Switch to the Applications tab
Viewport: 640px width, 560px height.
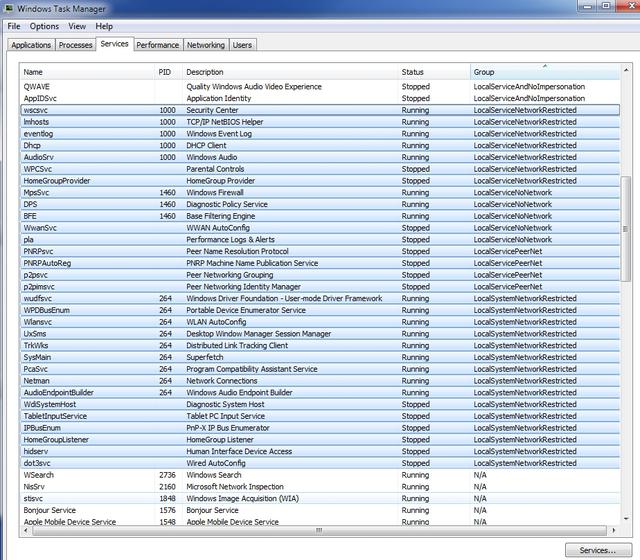click(x=31, y=45)
